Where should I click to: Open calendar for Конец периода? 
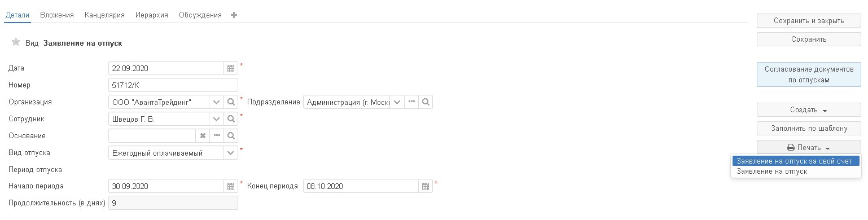(x=426, y=186)
